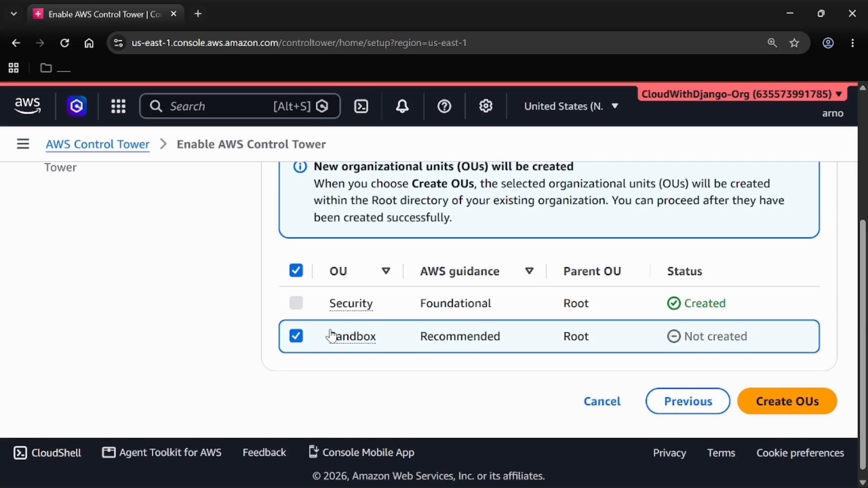Click the info icon in the OU notice
Viewport: 868px width, 488px height.
click(x=300, y=167)
